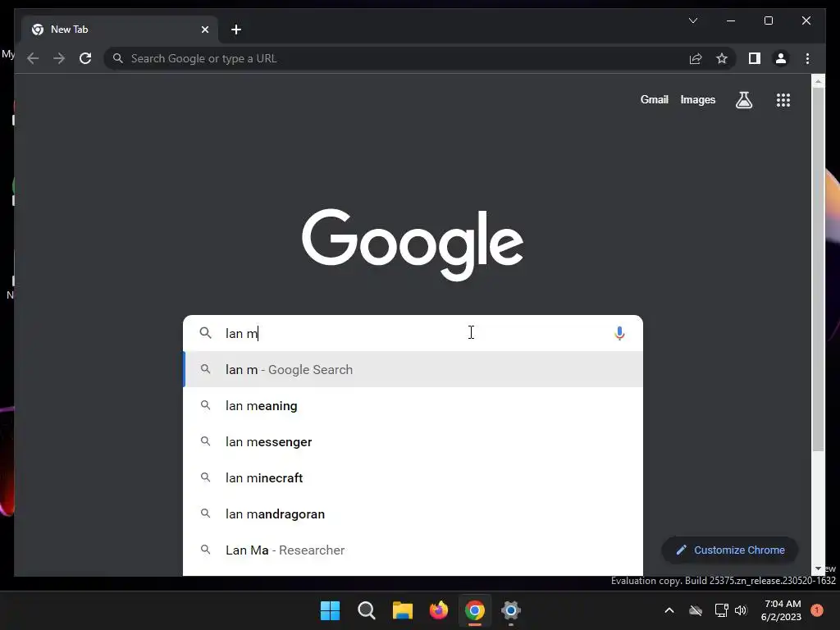The height and width of the screenshot is (630, 840).
Task: Open the tab search chevron
Action: click(693, 21)
